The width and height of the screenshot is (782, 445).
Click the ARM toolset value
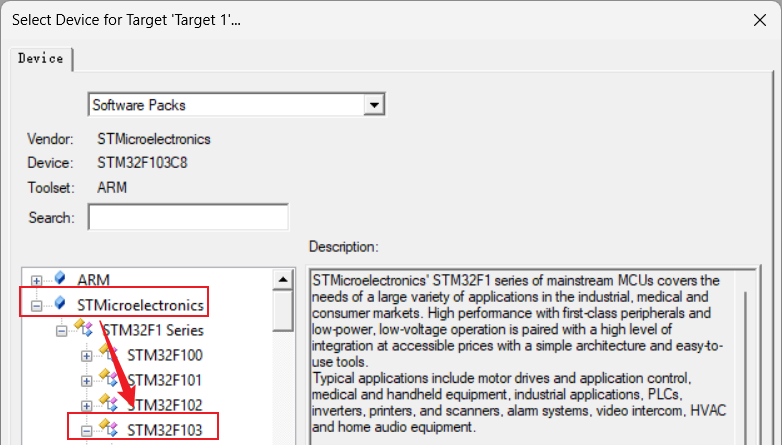click(x=112, y=188)
